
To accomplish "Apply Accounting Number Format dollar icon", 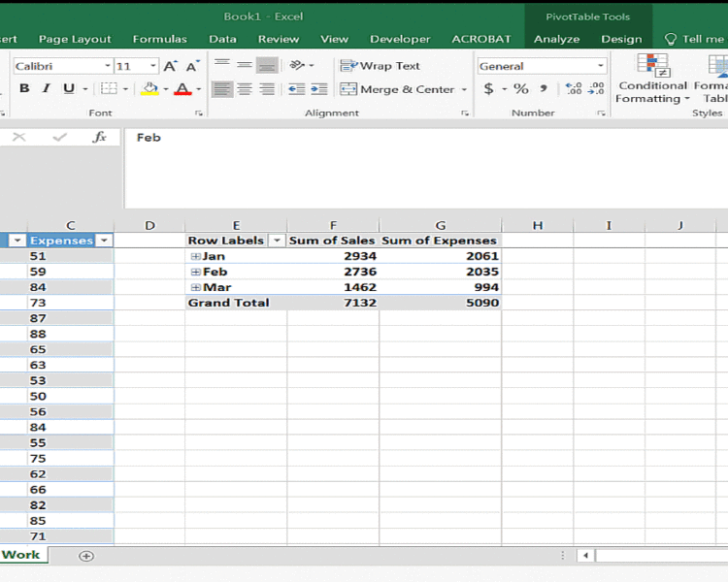I will [x=489, y=89].
